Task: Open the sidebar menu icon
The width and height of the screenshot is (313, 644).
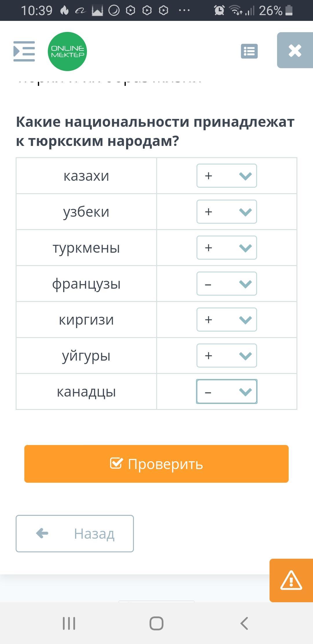Action: point(24,51)
